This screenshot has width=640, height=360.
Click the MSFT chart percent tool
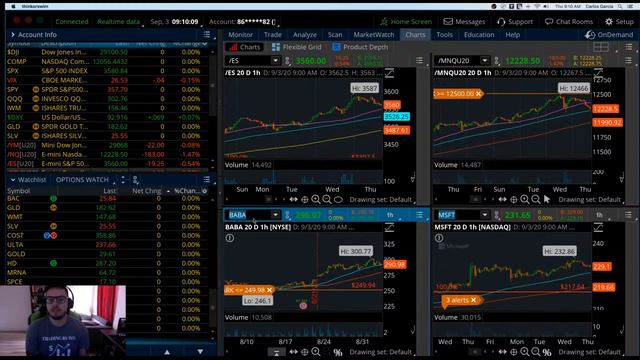click(547, 352)
